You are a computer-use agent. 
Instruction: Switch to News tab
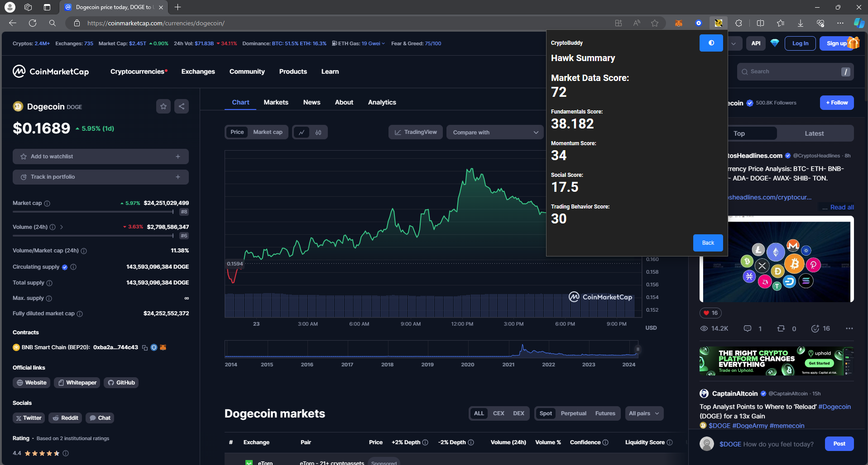(312, 102)
